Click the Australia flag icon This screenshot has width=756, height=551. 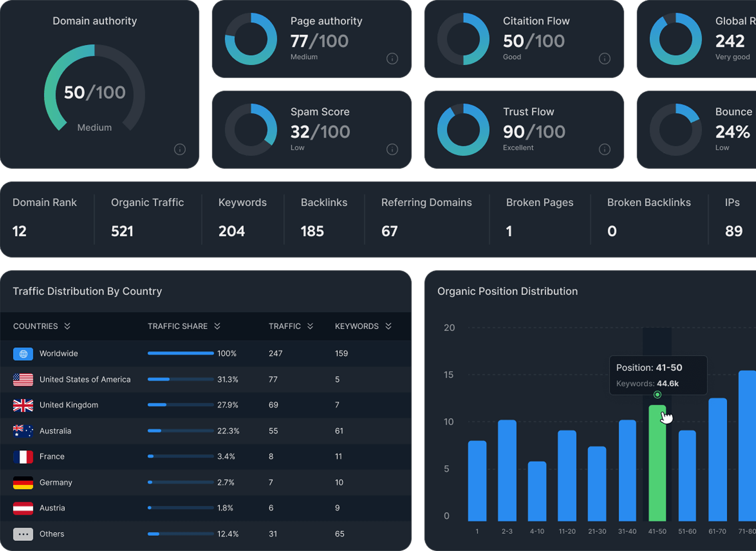[23, 431]
